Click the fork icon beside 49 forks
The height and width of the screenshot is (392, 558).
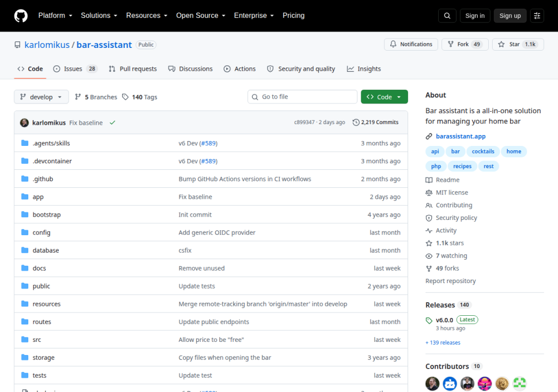tap(429, 268)
